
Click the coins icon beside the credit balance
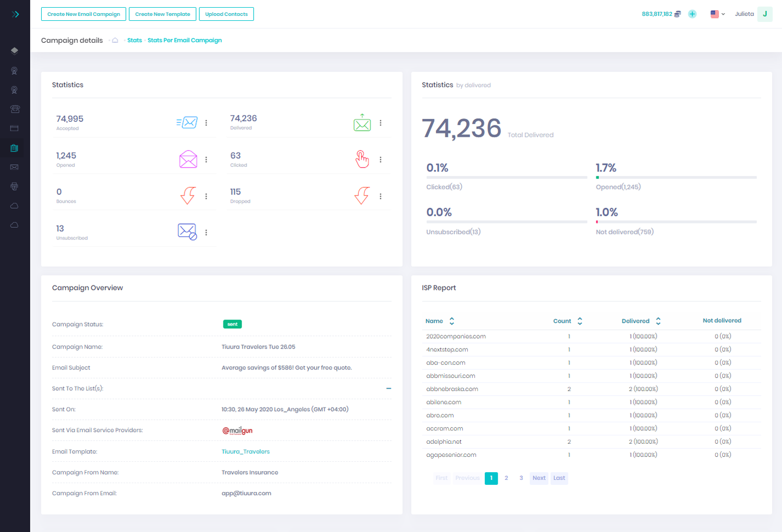click(678, 14)
